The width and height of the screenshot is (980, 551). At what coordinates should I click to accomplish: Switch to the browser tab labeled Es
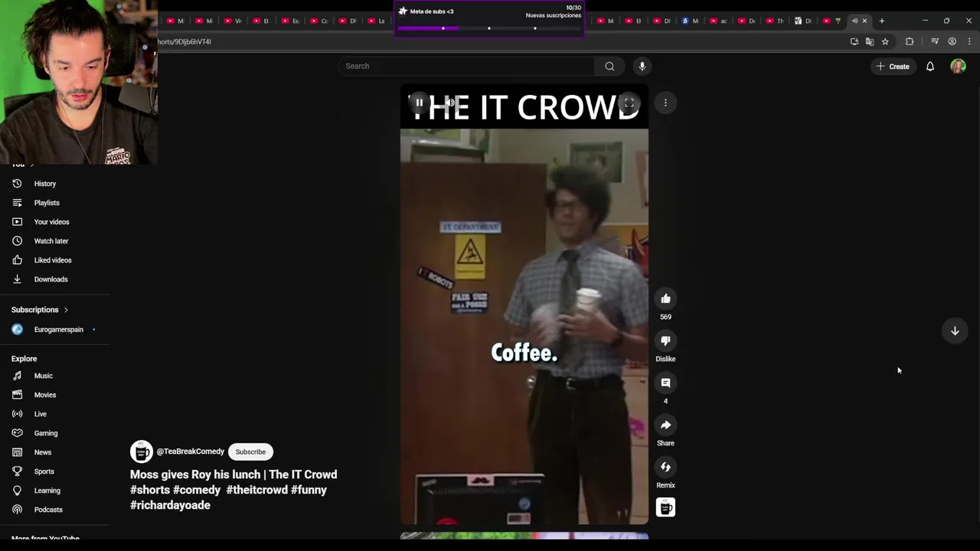(x=291, y=21)
